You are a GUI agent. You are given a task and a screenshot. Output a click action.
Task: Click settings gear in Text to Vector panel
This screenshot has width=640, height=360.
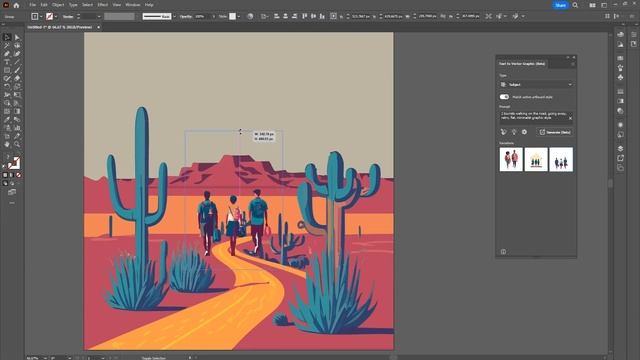[524, 132]
